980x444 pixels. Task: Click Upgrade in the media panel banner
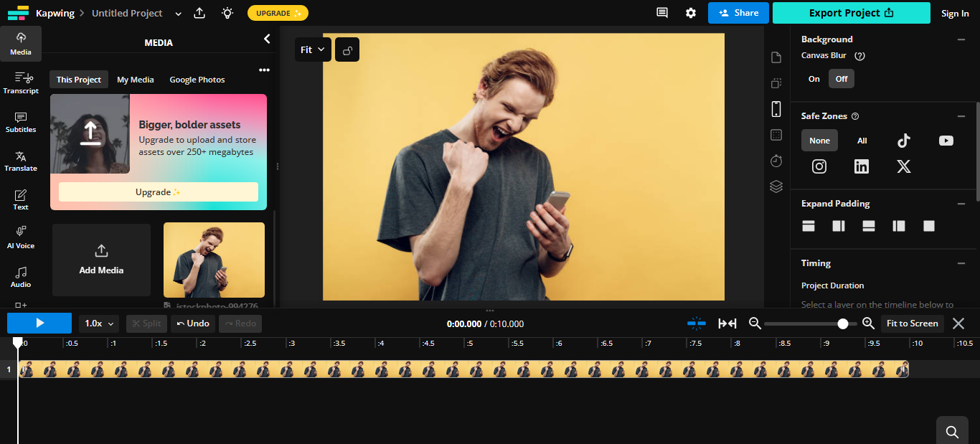click(x=158, y=192)
